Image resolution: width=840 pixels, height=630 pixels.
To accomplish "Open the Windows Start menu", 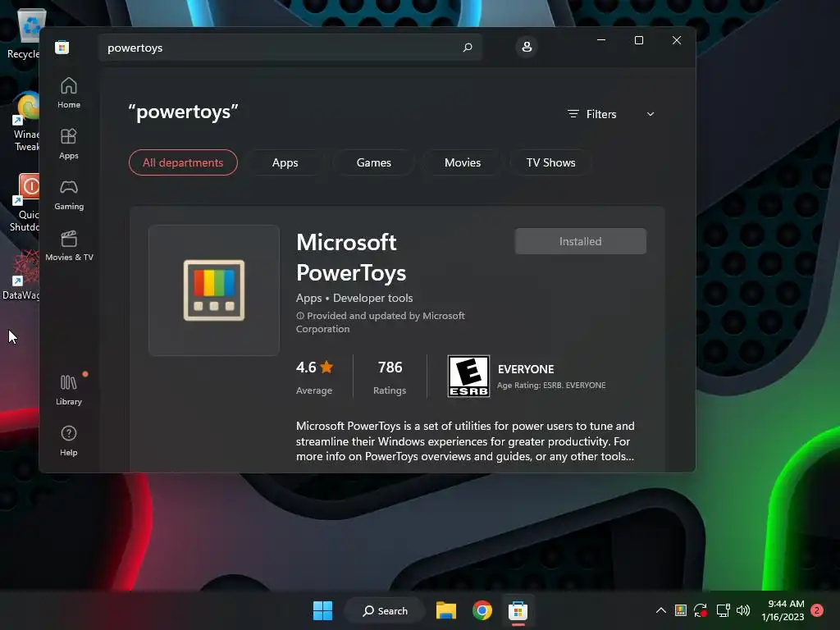I will 322,610.
